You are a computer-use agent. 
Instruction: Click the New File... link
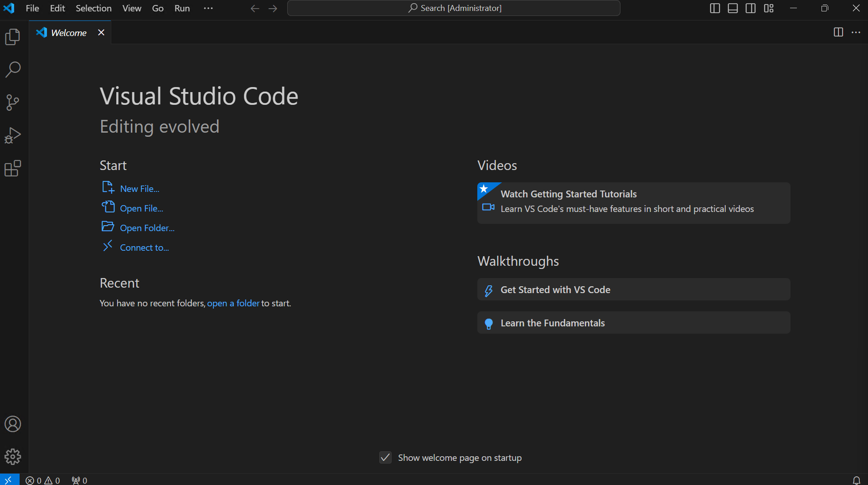click(139, 189)
